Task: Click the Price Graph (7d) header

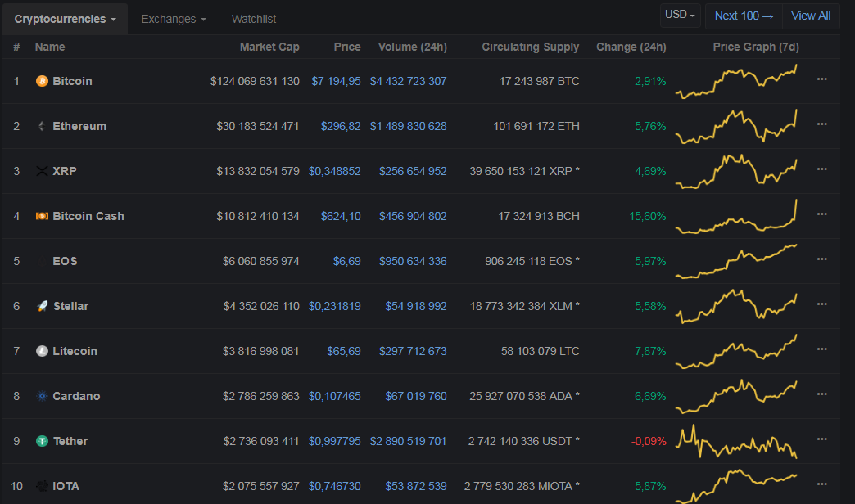Action: [x=756, y=47]
